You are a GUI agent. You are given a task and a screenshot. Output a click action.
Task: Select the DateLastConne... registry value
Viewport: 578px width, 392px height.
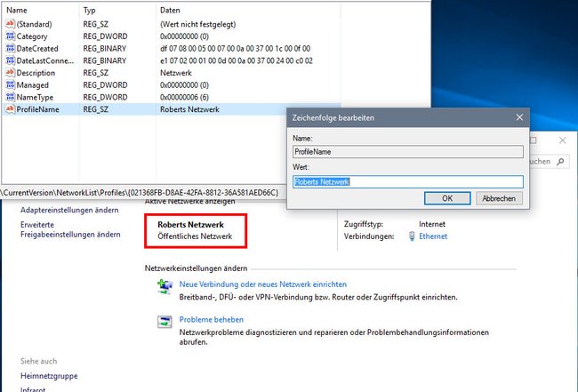pyautogui.click(x=45, y=60)
